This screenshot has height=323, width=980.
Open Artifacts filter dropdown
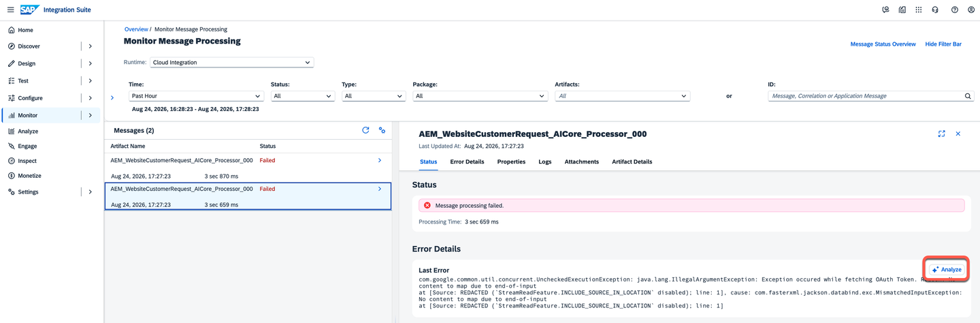coord(623,96)
